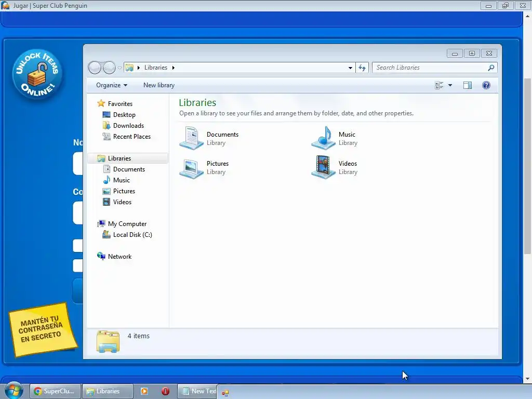Click the Refresh button next to address bar
Screen dimensions: 532x399
pyautogui.click(x=362, y=68)
